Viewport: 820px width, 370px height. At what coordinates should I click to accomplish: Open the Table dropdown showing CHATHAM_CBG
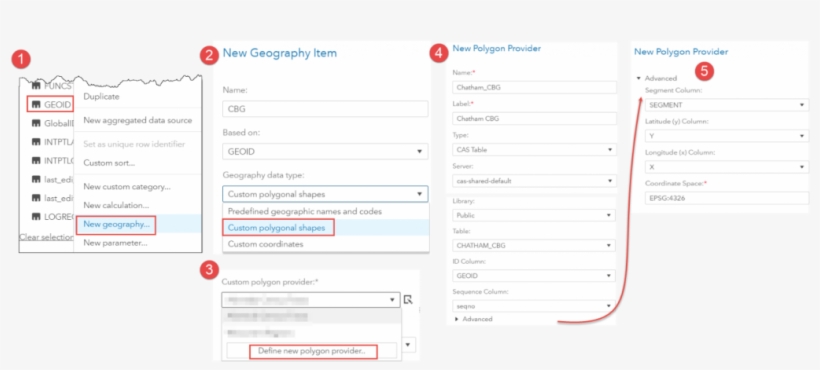pyautogui.click(x=534, y=245)
